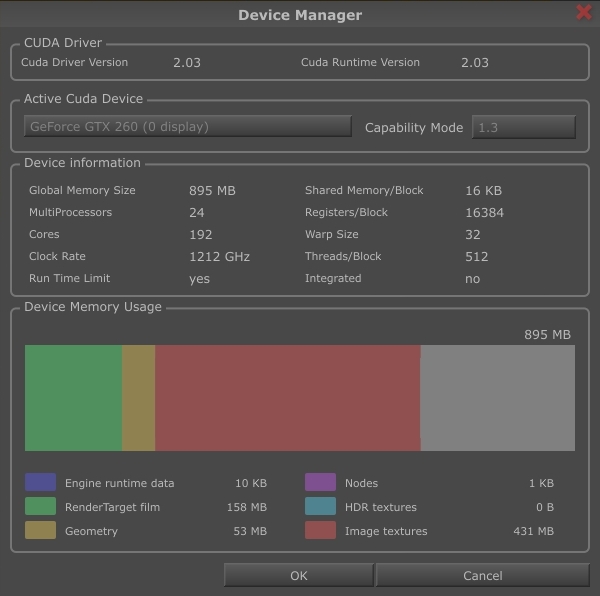600x596 pixels.
Task: Click the Cuda Runtime Version value
Action: 475,62
